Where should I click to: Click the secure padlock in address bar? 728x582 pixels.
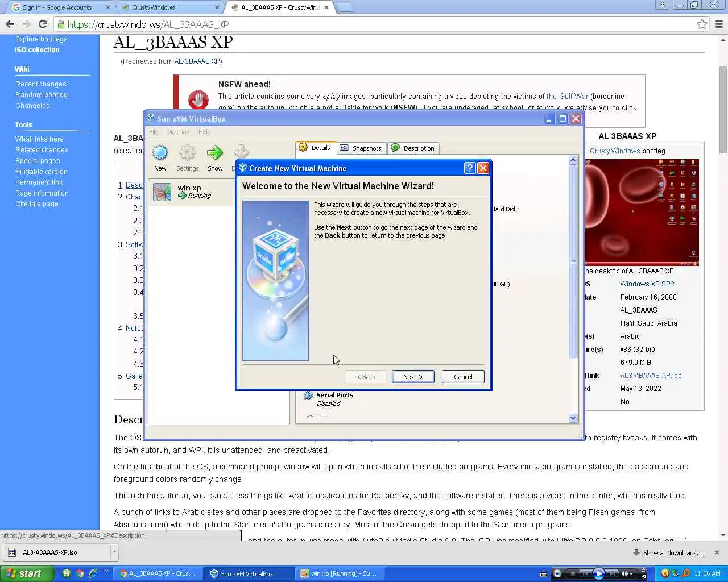[x=61, y=24]
